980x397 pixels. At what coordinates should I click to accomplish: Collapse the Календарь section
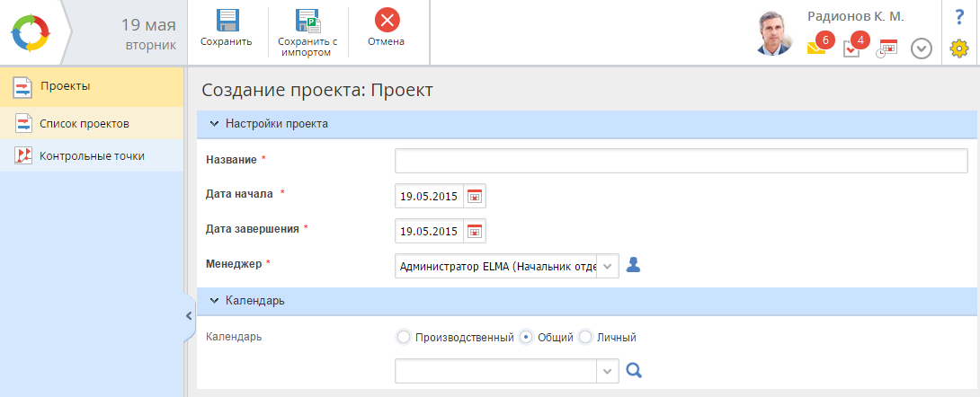(214, 301)
